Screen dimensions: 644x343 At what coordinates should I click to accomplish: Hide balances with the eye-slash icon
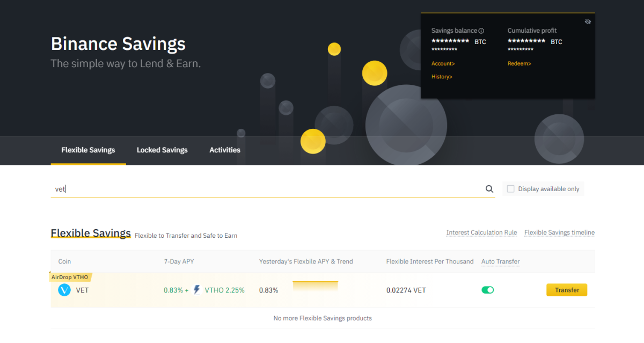[x=588, y=21]
